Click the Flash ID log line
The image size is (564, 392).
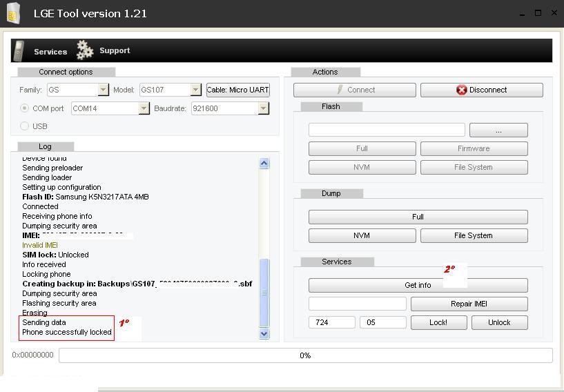point(85,197)
